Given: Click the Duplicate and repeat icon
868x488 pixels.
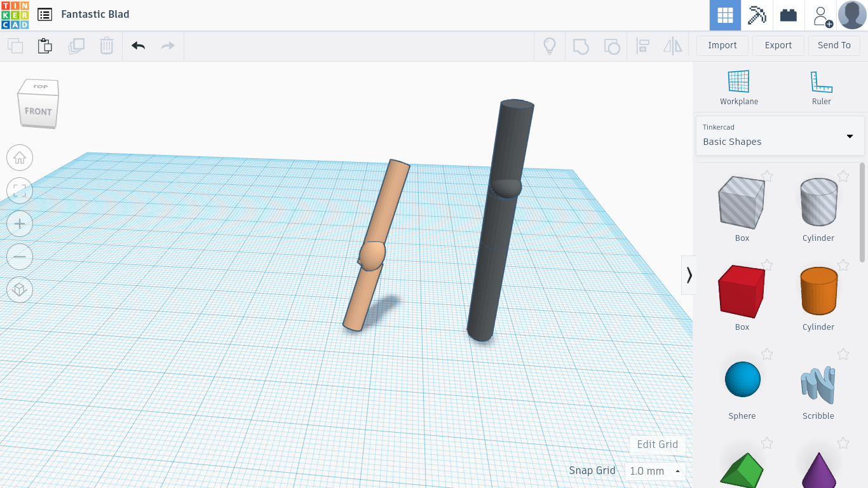Looking at the screenshot, I should click(76, 46).
